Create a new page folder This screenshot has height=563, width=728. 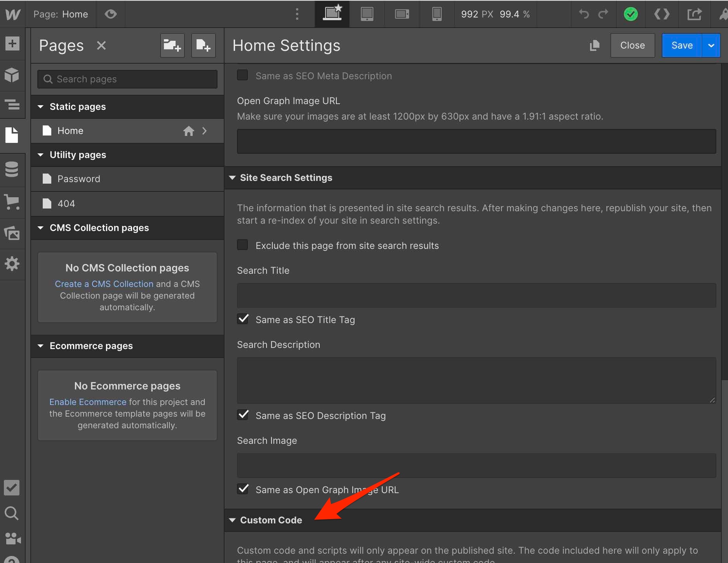coord(172,45)
